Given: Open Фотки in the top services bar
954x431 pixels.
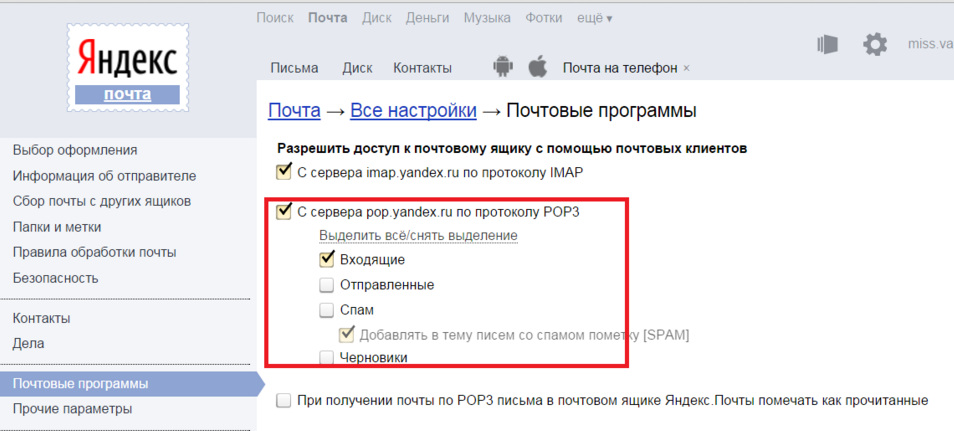Looking at the screenshot, I should [544, 18].
